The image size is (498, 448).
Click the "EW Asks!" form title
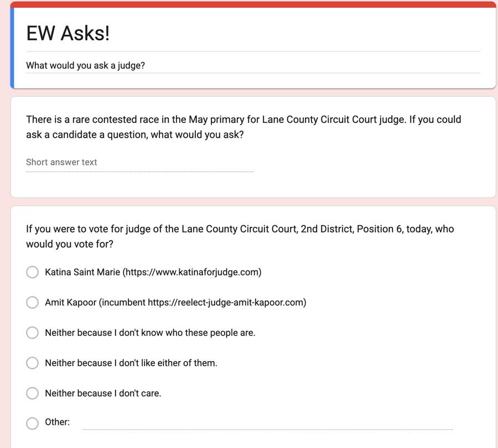(x=68, y=33)
